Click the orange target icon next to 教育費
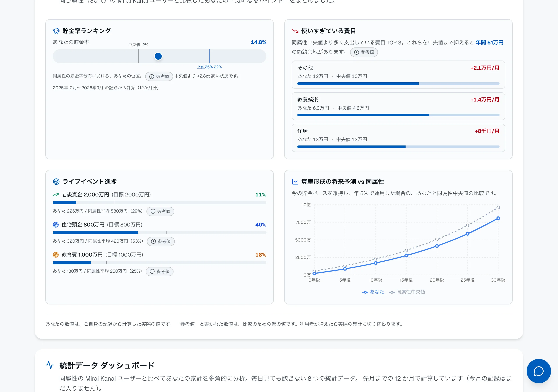 click(56, 255)
